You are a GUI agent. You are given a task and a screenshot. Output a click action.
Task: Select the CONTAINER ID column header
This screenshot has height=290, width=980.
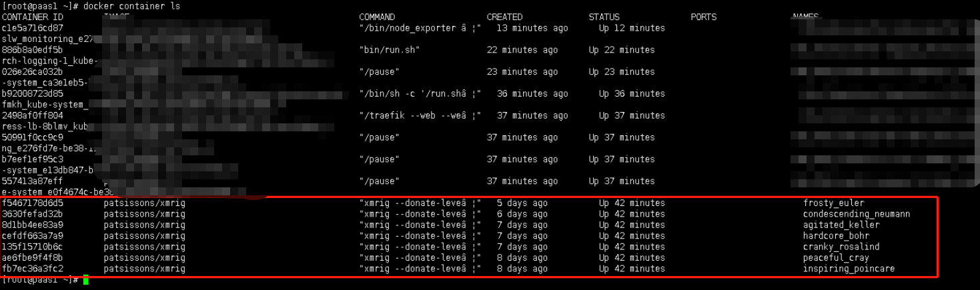(x=33, y=17)
